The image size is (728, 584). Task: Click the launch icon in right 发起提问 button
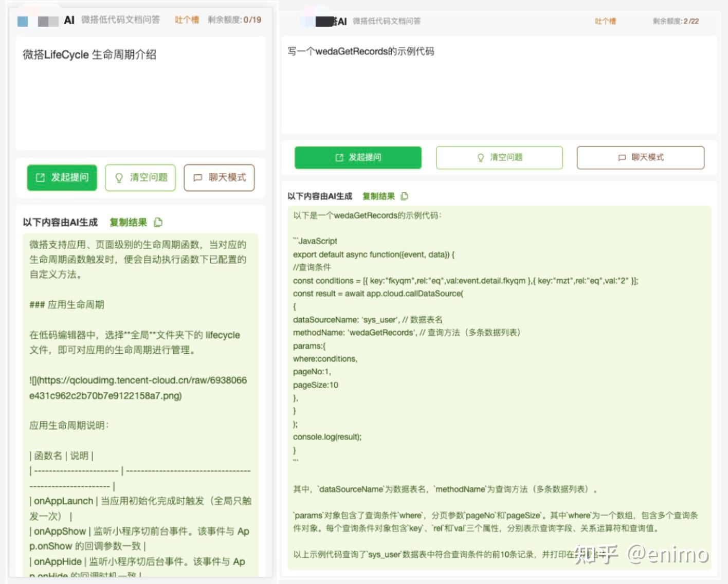[339, 157]
